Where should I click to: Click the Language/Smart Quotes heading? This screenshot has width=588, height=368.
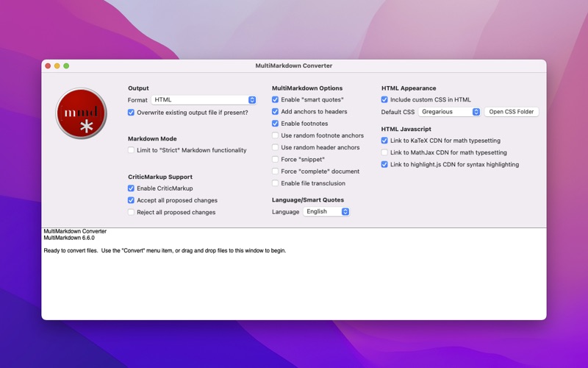308,200
